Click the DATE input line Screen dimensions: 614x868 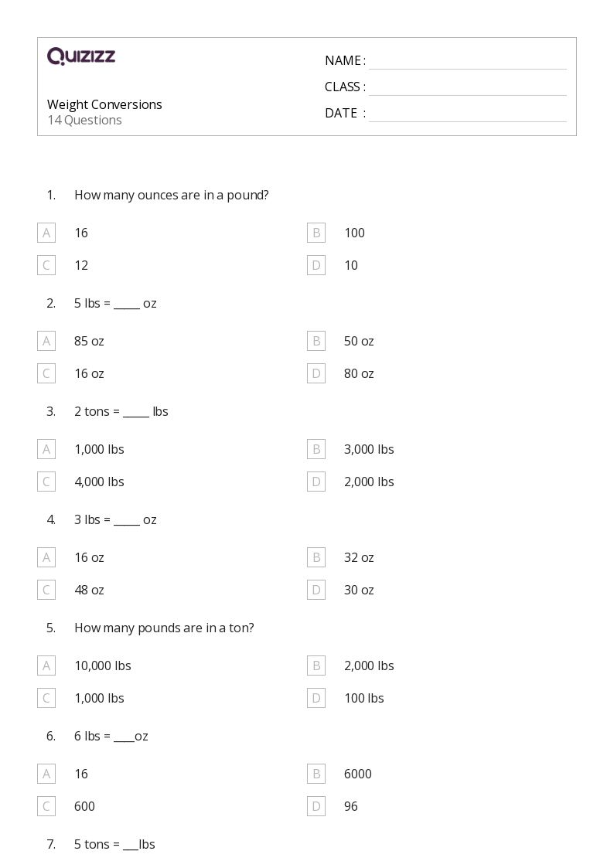point(468,113)
